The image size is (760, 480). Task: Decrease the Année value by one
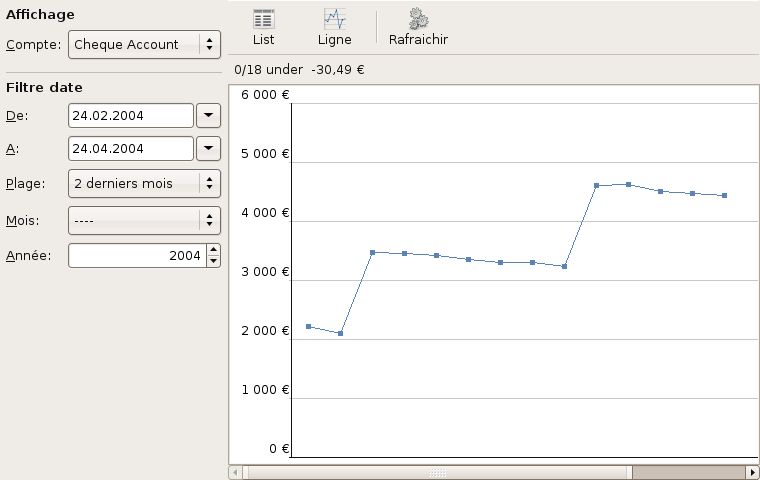pyautogui.click(x=213, y=261)
